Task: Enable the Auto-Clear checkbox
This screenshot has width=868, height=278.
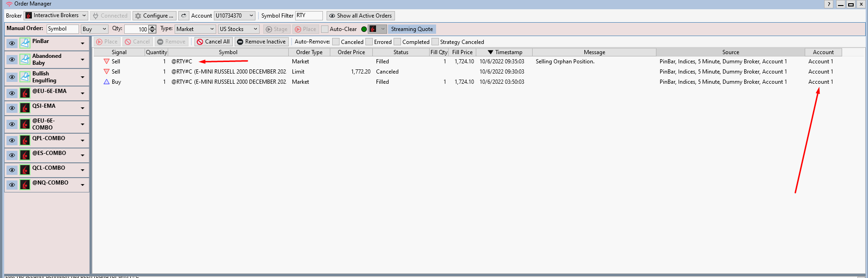Action: (x=325, y=29)
